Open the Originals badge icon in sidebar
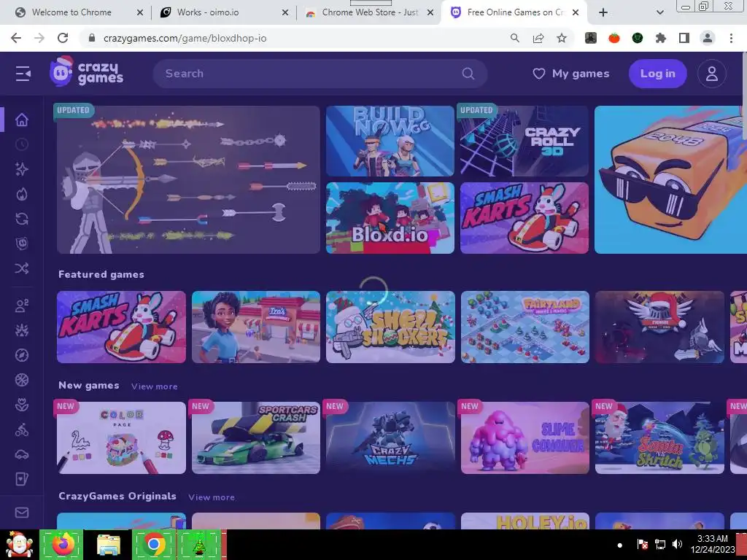 click(x=21, y=244)
